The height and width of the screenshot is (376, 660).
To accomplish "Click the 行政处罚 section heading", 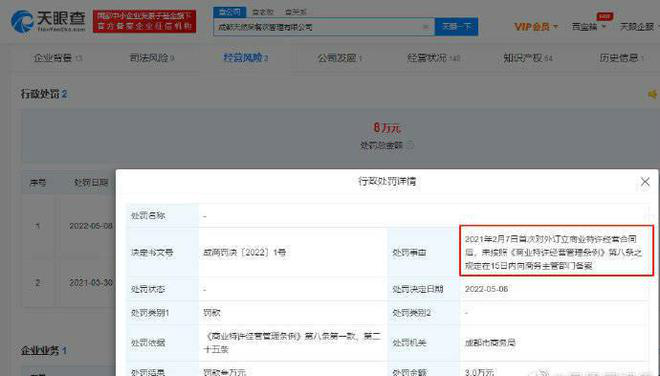I will (44, 93).
